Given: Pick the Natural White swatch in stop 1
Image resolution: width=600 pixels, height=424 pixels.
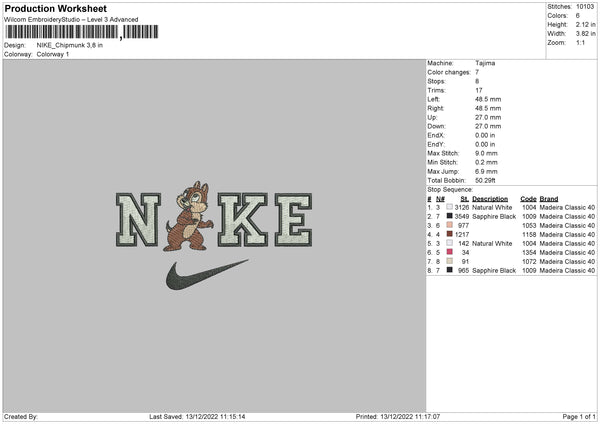Looking at the screenshot, I should coord(450,207).
